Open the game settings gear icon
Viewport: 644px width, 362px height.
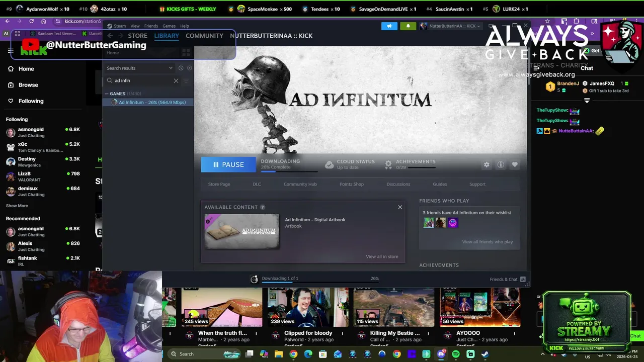click(x=487, y=164)
